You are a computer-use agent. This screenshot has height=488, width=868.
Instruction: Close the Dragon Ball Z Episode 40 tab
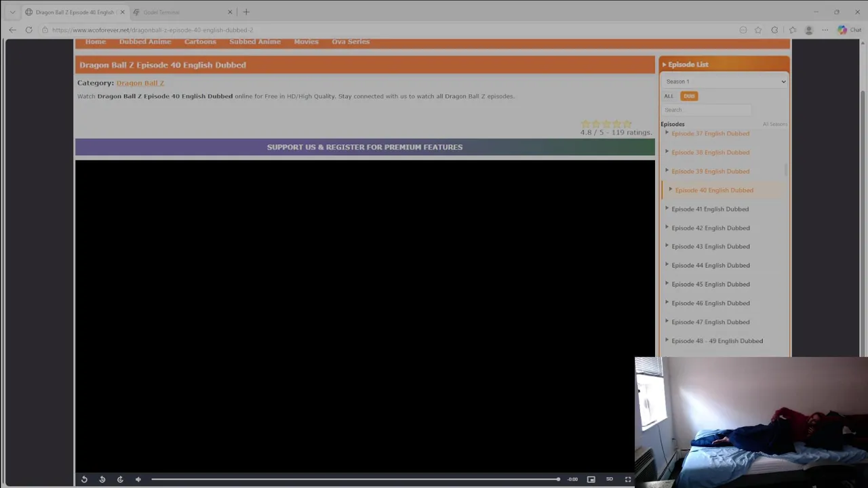pyautogui.click(x=122, y=12)
